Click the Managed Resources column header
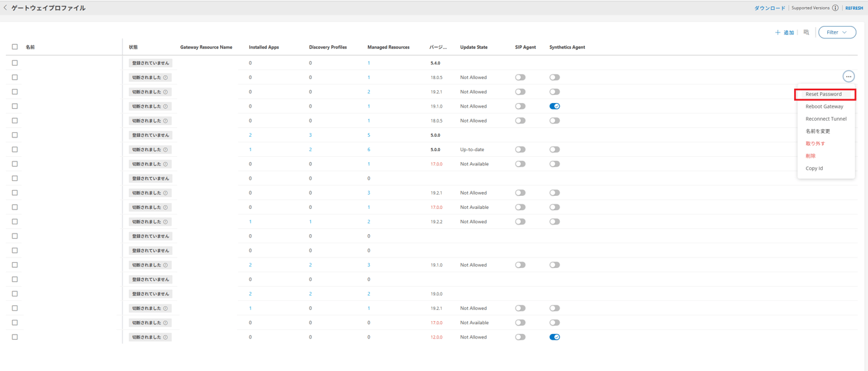This screenshot has width=868, height=371. pyautogui.click(x=388, y=47)
